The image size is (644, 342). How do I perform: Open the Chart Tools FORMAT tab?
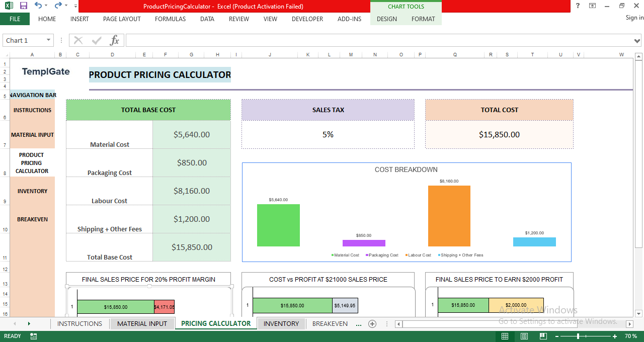(423, 19)
